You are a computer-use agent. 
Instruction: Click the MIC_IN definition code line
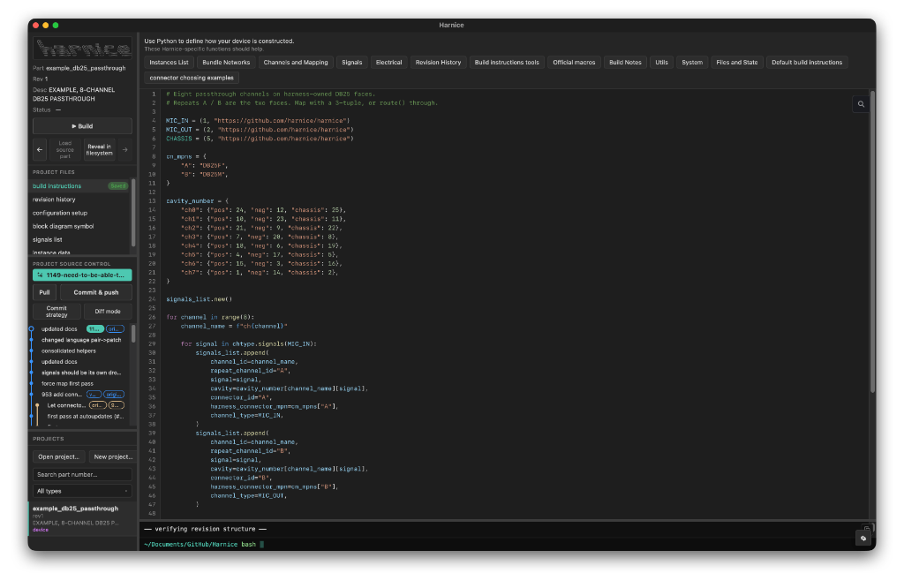(258, 121)
